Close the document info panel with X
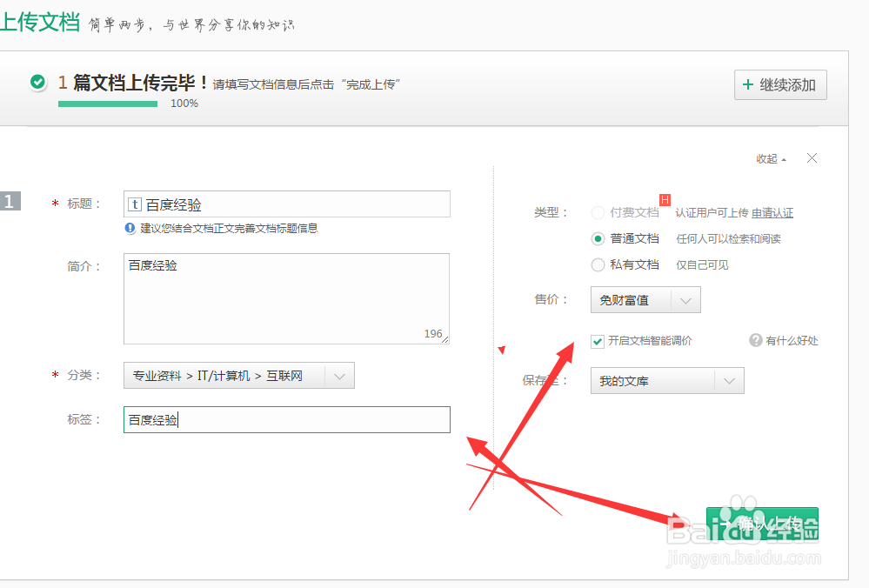This screenshot has height=588, width=869. pyautogui.click(x=812, y=158)
